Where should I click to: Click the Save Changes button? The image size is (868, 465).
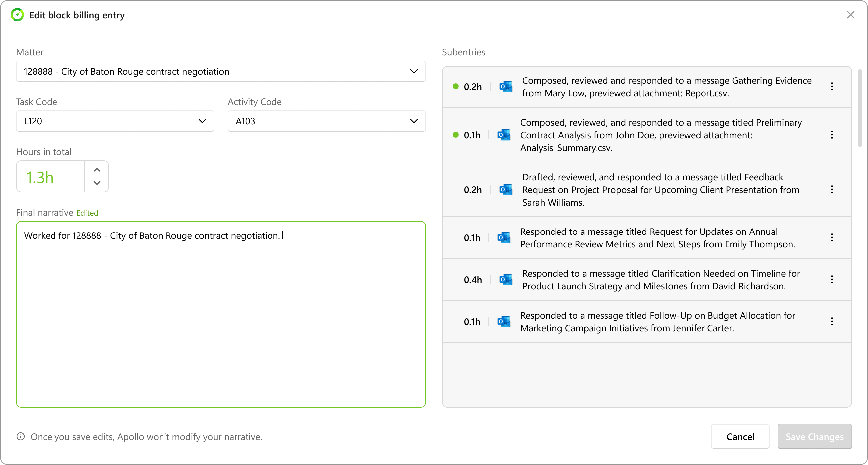814,437
